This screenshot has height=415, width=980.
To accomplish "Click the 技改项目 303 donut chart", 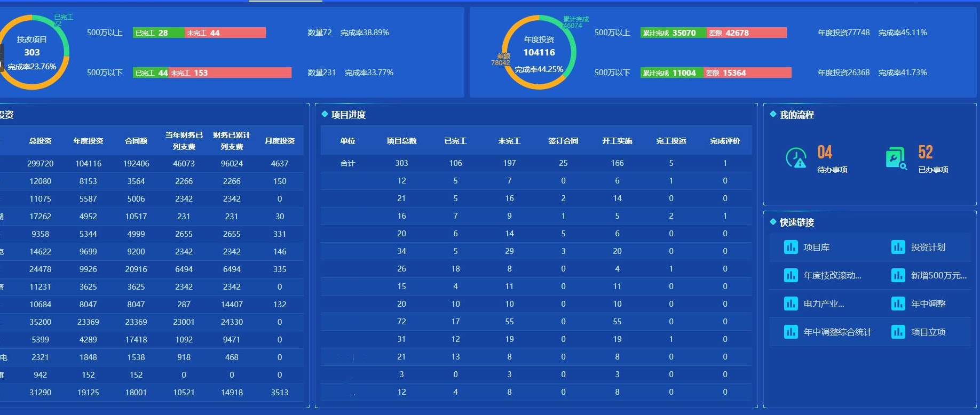I will coord(32,52).
